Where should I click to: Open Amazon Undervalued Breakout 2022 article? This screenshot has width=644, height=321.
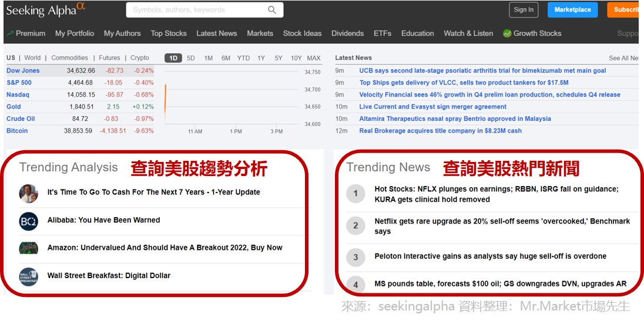pos(165,248)
